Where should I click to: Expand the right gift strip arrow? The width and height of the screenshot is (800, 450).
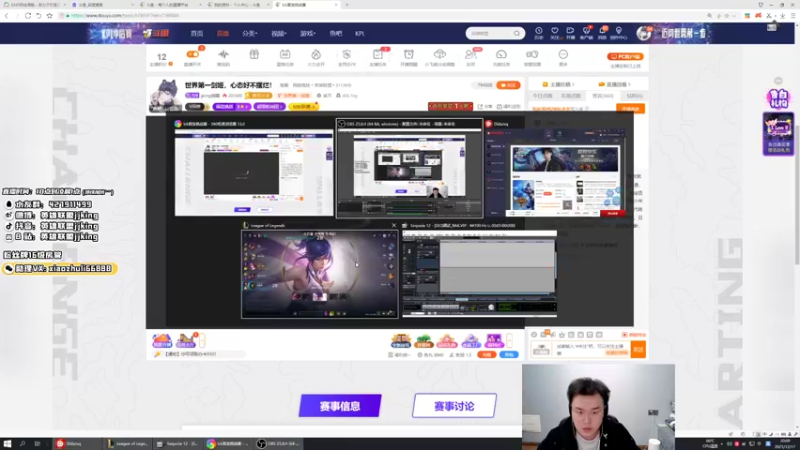coord(509,340)
